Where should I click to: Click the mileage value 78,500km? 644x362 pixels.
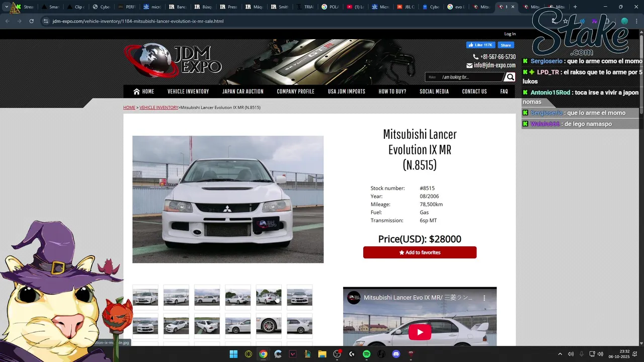(431, 204)
